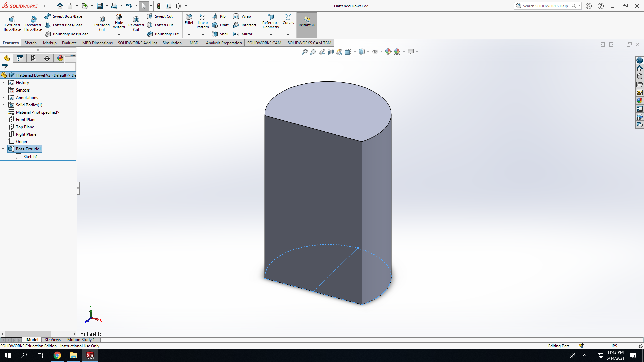
Task: Click the Shell tool
Action: 220,34
